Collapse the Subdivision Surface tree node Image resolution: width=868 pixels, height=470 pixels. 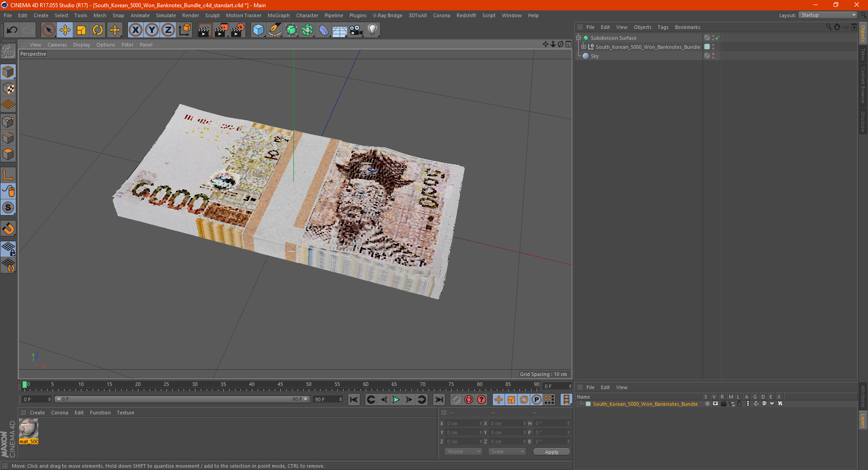(x=578, y=38)
